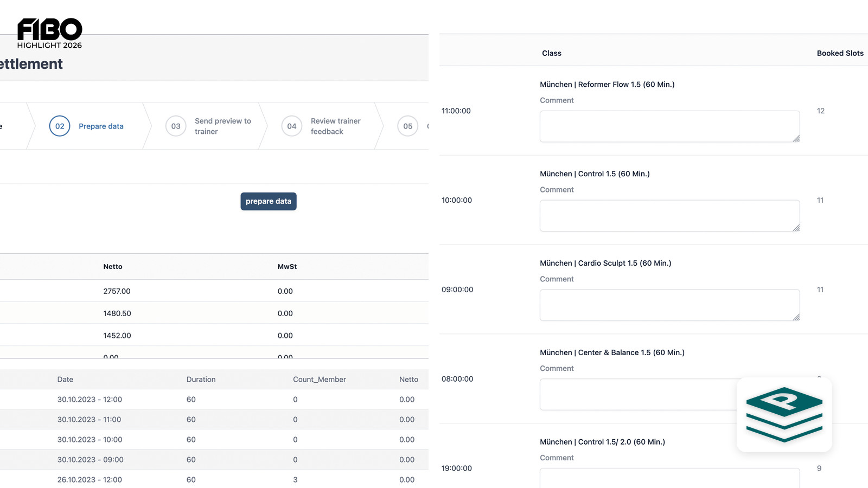Image resolution: width=868 pixels, height=488 pixels.
Task: Click Count_Member 0 in the 30.10.2023 - 11:00 row
Action: coord(295,420)
